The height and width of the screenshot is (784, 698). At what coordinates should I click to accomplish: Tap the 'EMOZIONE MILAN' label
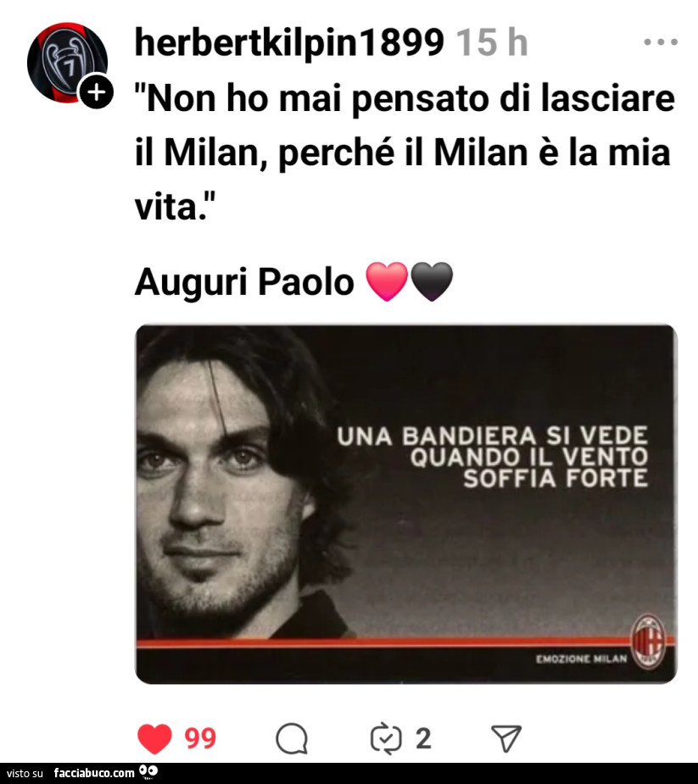(x=582, y=659)
